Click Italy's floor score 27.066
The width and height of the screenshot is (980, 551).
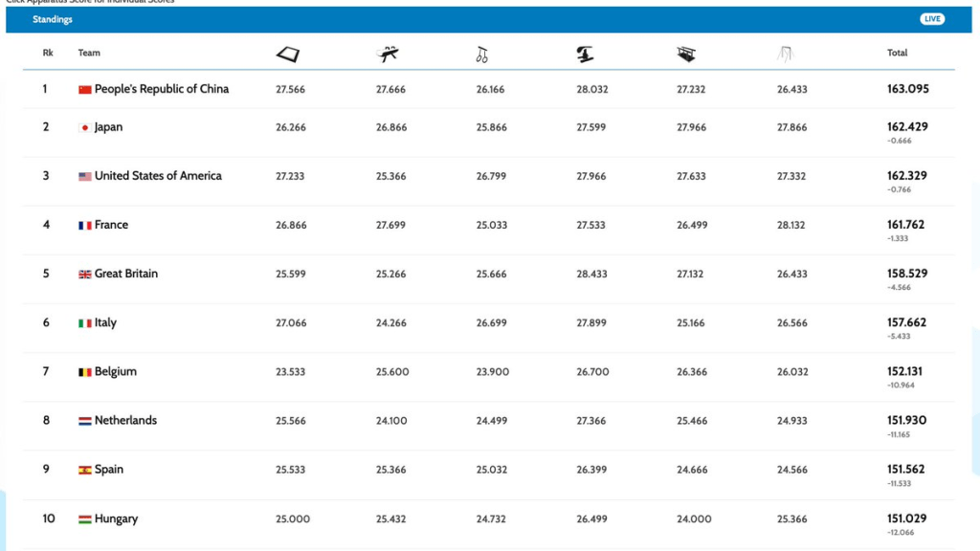(291, 323)
